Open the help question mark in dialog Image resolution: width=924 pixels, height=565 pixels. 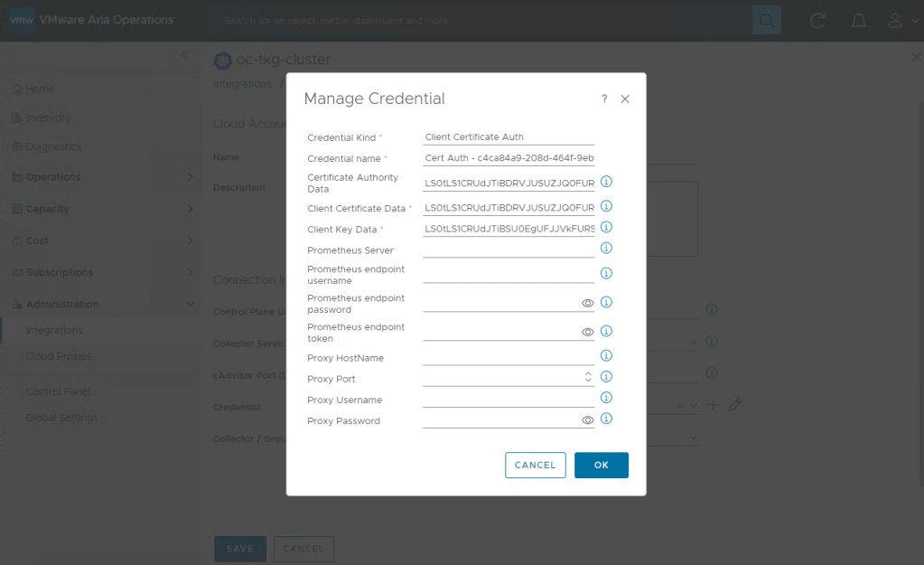604,99
